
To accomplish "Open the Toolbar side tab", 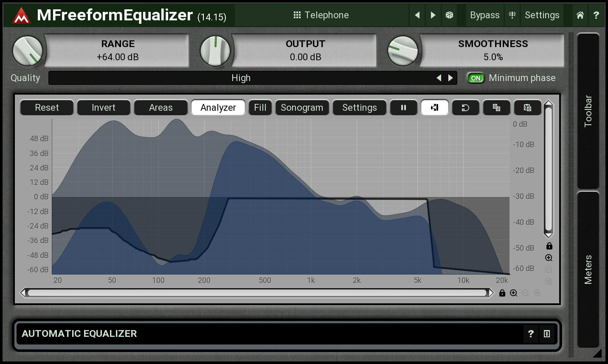I will coord(588,111).
